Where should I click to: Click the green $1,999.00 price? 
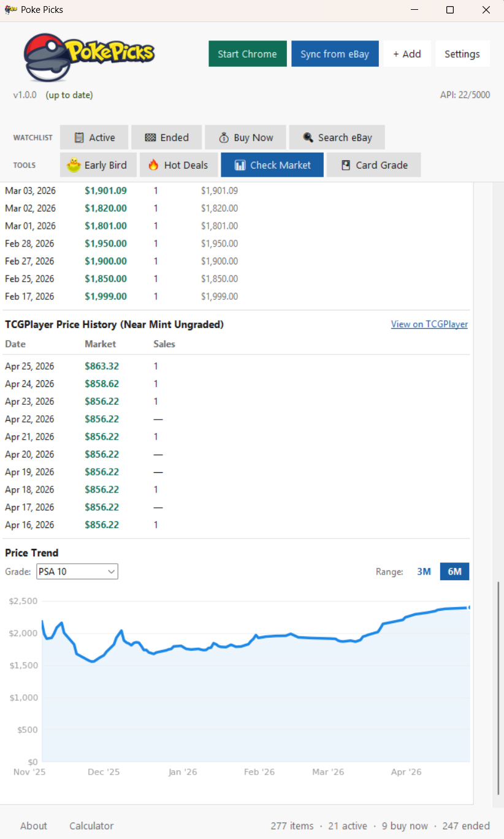105,296
